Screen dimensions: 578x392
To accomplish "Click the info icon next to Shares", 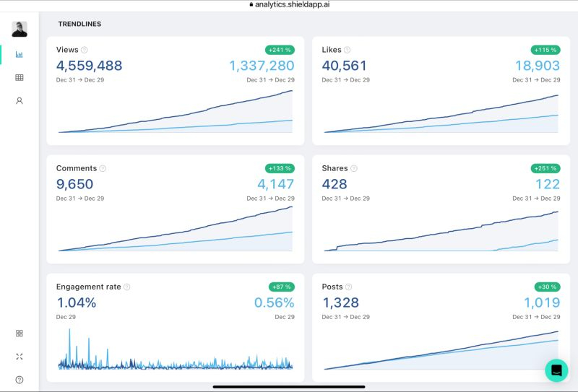I will pos(353,168).
